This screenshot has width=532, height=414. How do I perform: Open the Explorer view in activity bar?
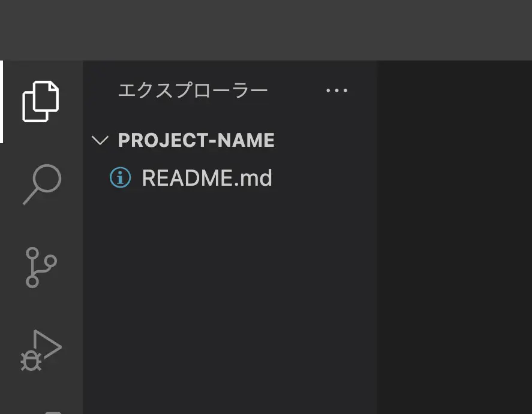pos(41,101)
